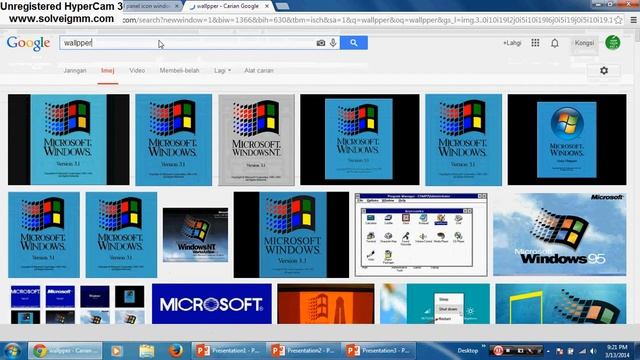This screenshot has width=640, height=360.
Task: Open the Windows Vista orb logo thumbnail
Action: [x=567, y=140]
